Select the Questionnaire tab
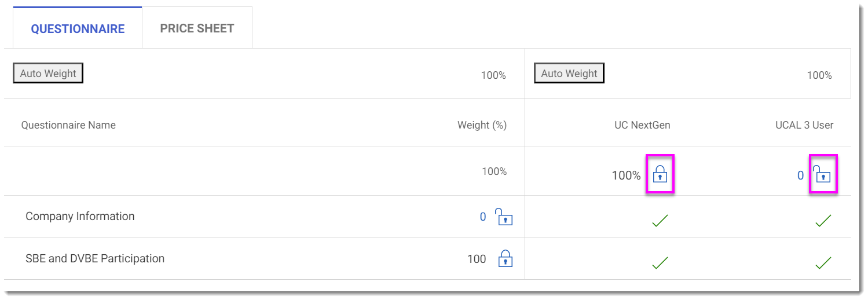This screenshot has height=300, width=868. 78,29
